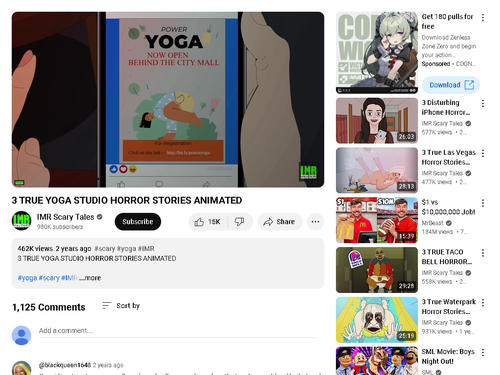Open options menu for SML Movie Boys Night Out
This screenshot has width=500, height=375.
tap(483, 352)
